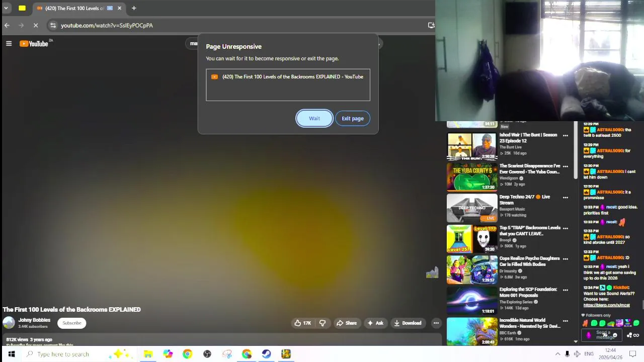Image resolution: width=644 pixels, height=362 pixels.
Task: Open Windows notification center icon
Action: [633, 354]
